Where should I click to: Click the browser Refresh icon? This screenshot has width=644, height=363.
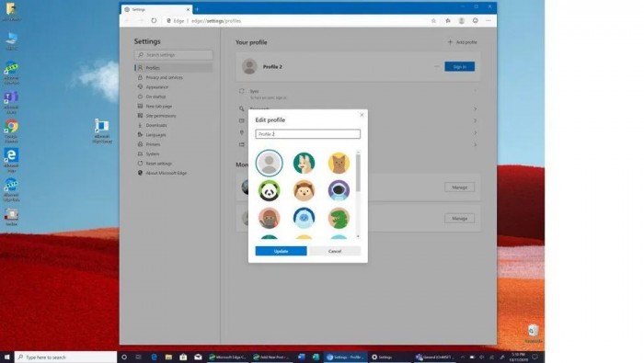click(x=154, y=20)
